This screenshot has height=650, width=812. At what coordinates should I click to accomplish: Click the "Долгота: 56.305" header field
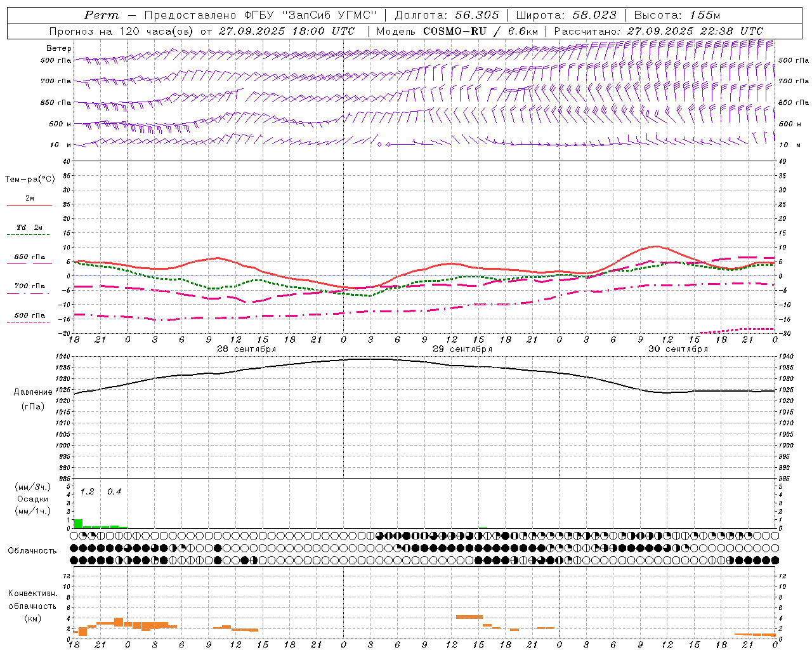447,15
